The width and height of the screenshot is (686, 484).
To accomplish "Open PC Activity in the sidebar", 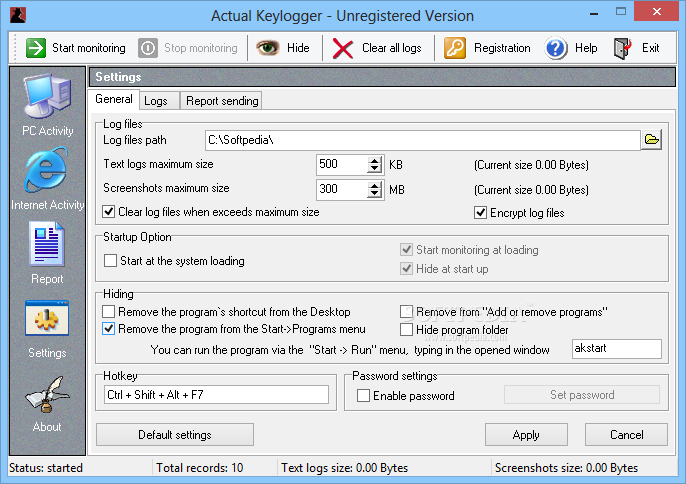I will point(47,105).
